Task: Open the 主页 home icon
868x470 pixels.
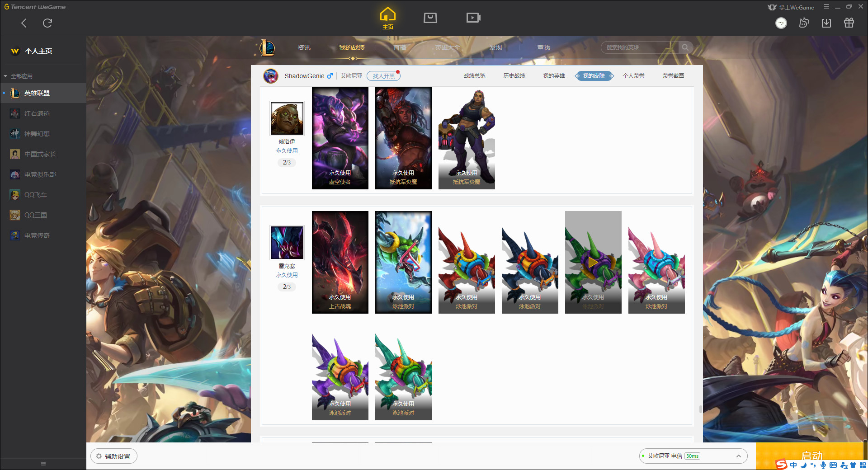Action: click(x=388, y=19)
